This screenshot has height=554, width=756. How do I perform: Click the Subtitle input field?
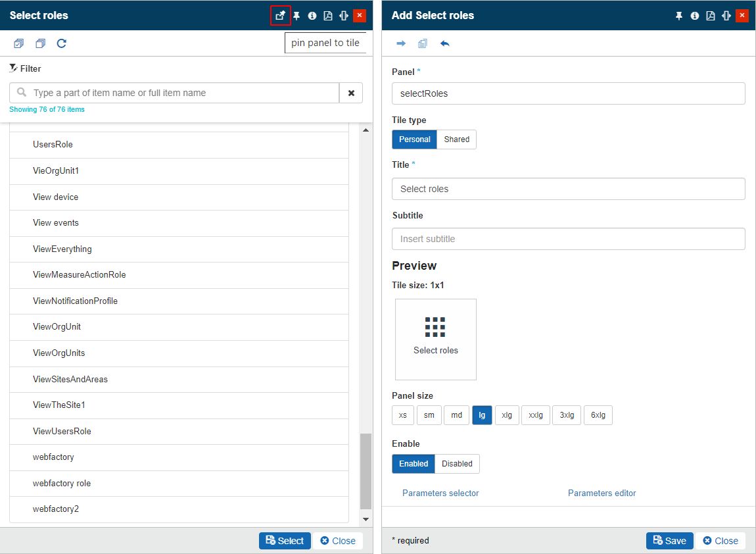[568, 239]
